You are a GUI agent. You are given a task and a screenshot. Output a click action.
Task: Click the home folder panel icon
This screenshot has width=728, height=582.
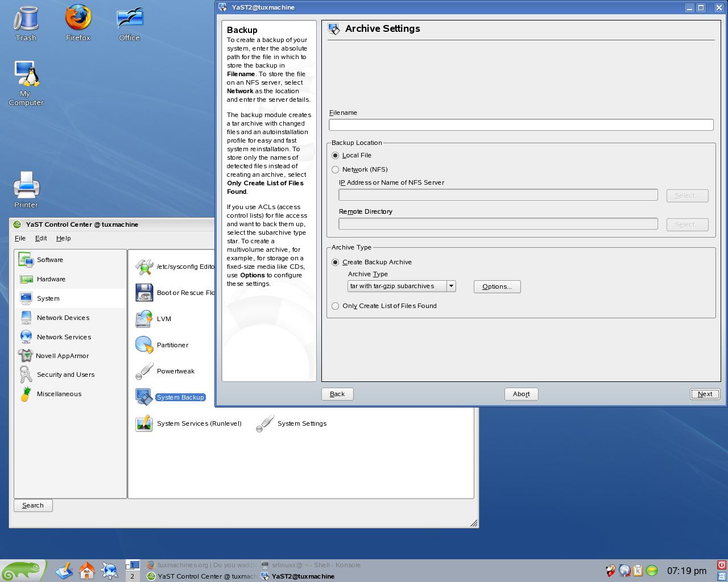point(87,571)
